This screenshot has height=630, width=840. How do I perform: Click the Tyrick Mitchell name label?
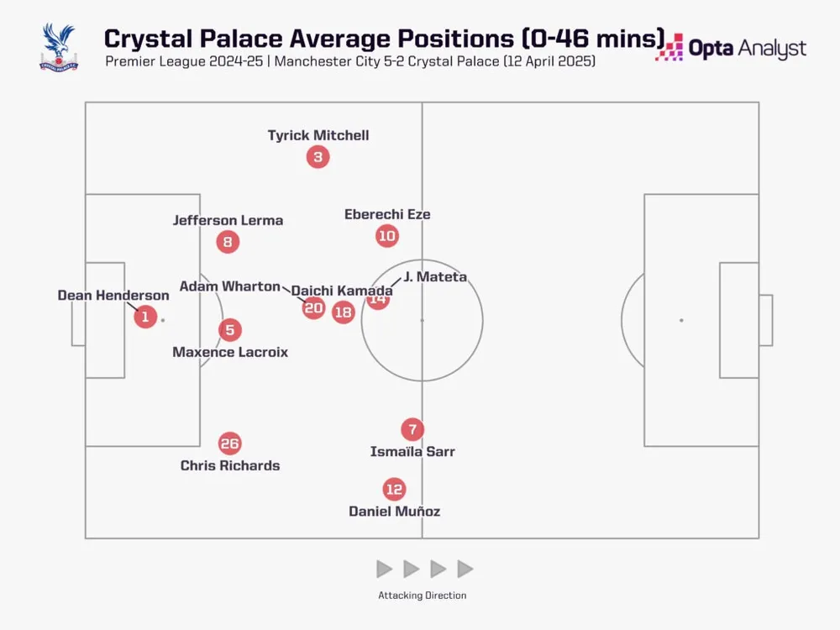click(x=318, y=135)
